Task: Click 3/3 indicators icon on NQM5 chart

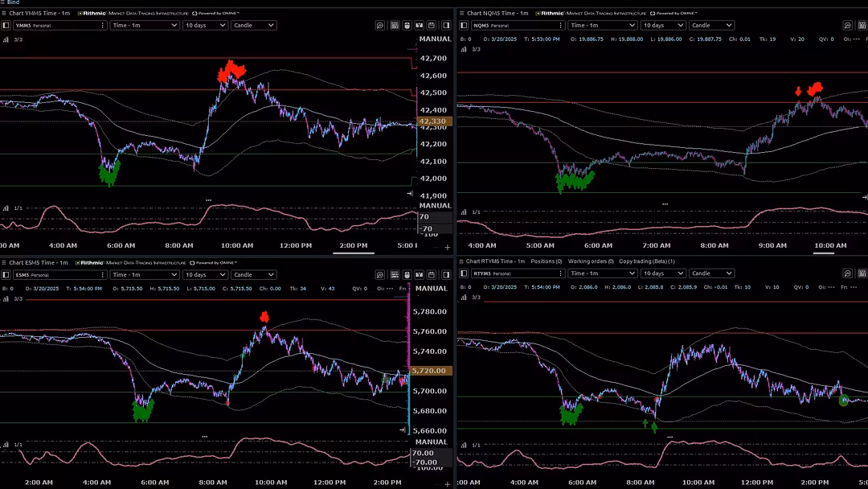Action: coord(464,50)
